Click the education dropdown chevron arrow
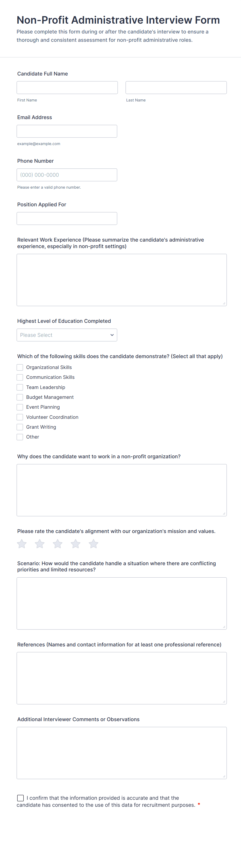This screenshot has width=241, height=868. point(112,335)
